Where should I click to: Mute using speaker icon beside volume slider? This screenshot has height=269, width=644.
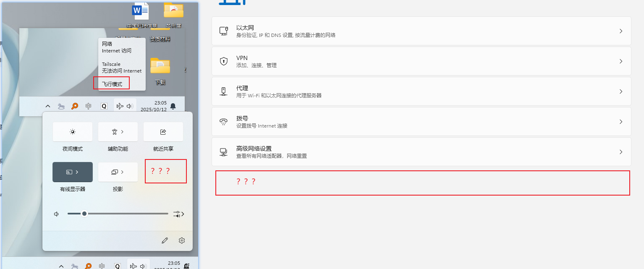point(56,214)
